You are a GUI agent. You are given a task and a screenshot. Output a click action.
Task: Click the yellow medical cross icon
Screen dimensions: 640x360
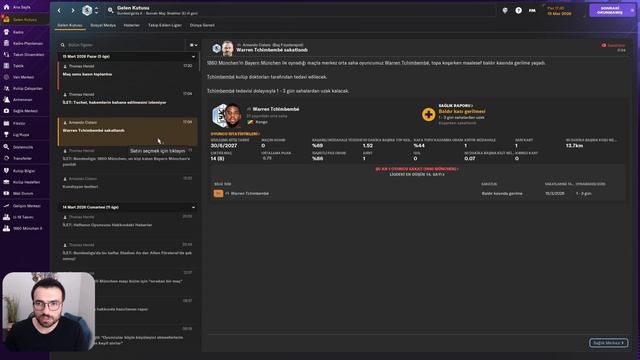point(428,114)
